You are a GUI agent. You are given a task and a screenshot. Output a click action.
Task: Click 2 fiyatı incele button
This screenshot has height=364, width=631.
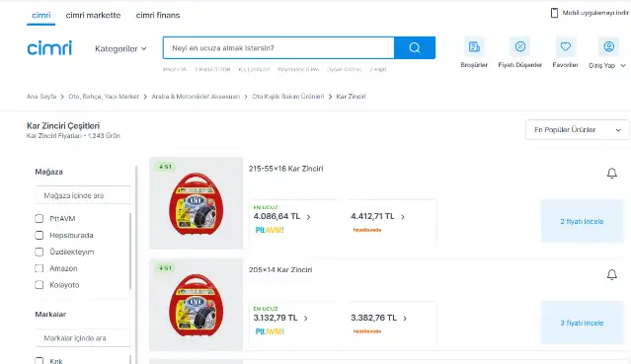(x=582, y=222)
